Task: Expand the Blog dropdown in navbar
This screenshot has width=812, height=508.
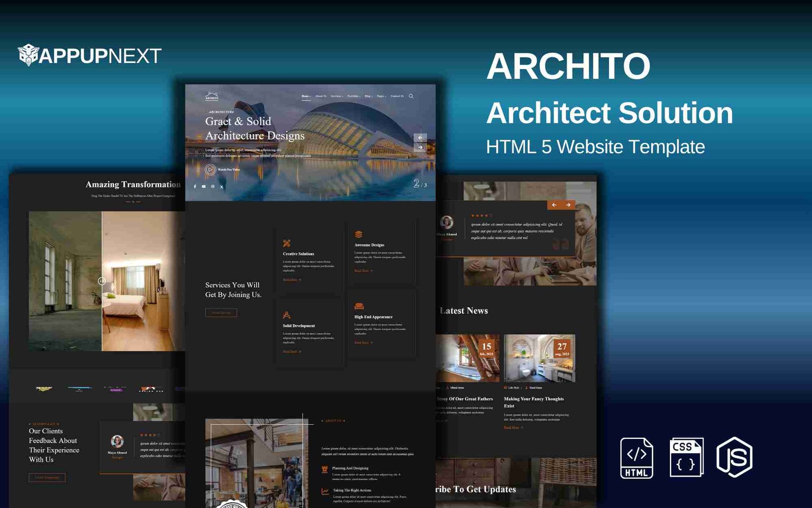Action: [368, 96]
